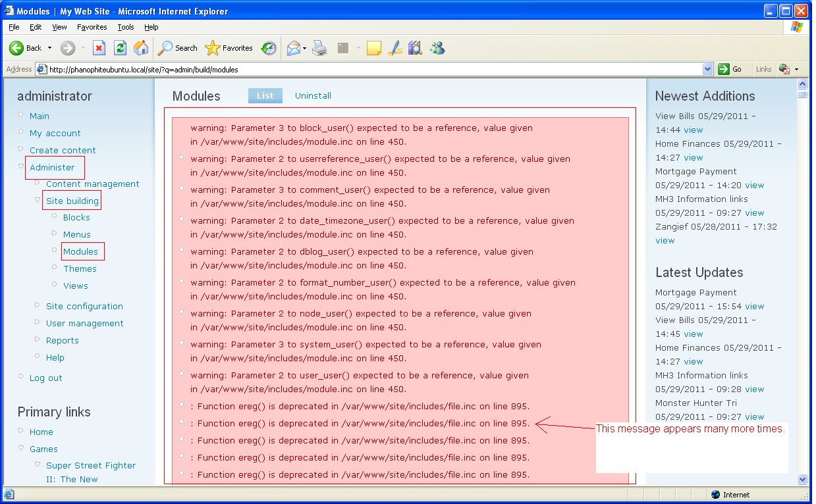Click the Print icon
Screen dimensions: 816x504
coord(320,47)
